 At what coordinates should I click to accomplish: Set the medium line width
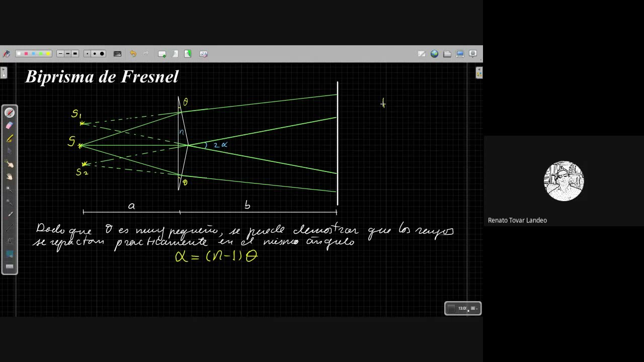tap(67, 54)
